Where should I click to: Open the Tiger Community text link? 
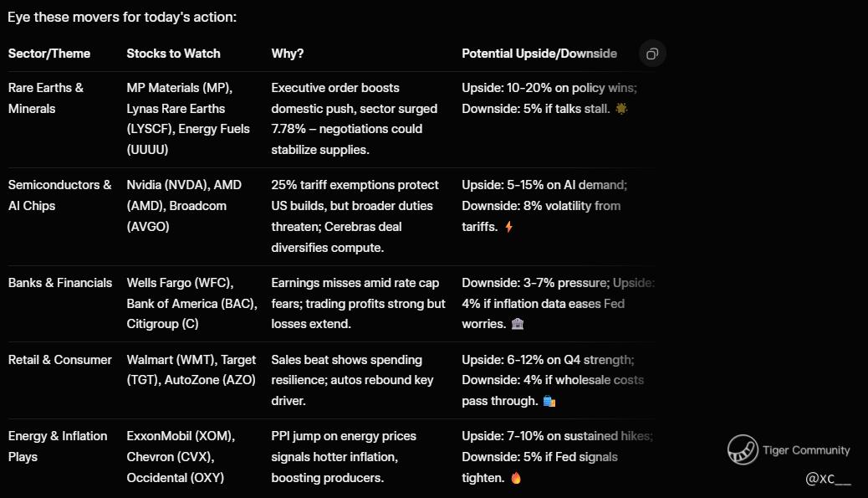[x=806, y=450]
